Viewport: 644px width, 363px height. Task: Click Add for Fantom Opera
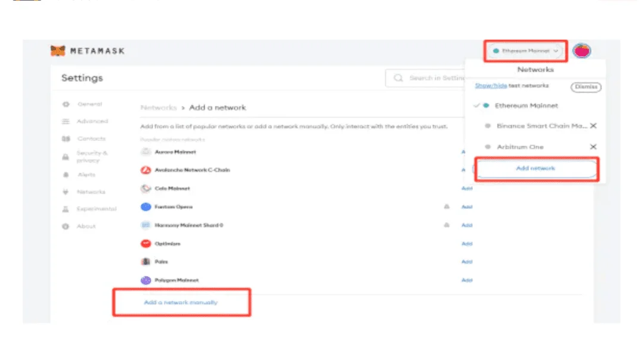(467, 207)
